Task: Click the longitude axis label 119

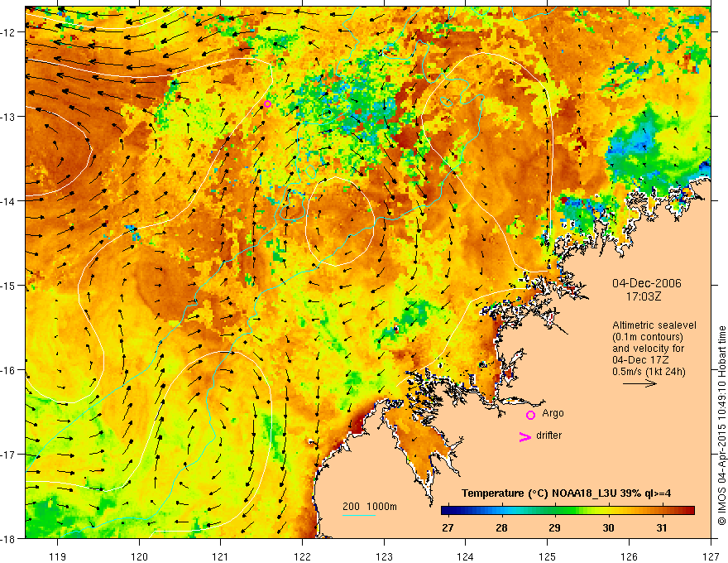Action: [58, 556]
